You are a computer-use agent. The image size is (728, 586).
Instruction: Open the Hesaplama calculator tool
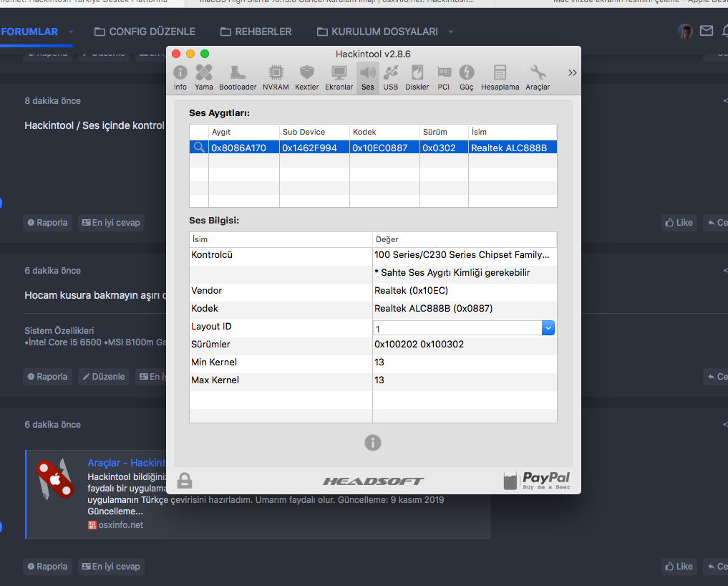[x=500, y=77]
